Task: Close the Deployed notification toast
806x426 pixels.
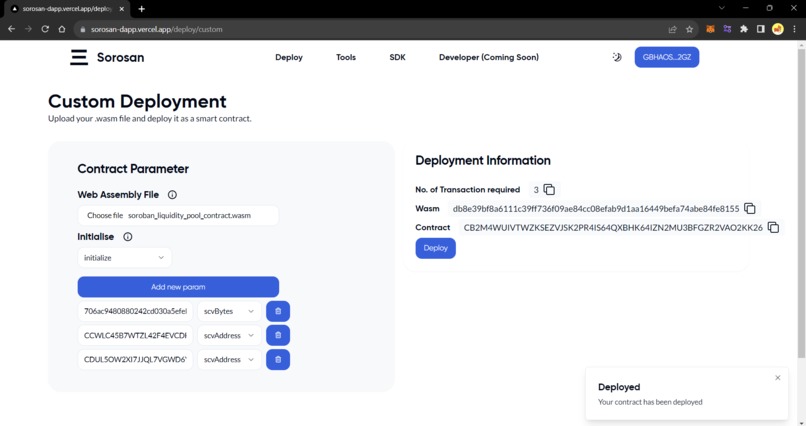Action: (778, 378)
